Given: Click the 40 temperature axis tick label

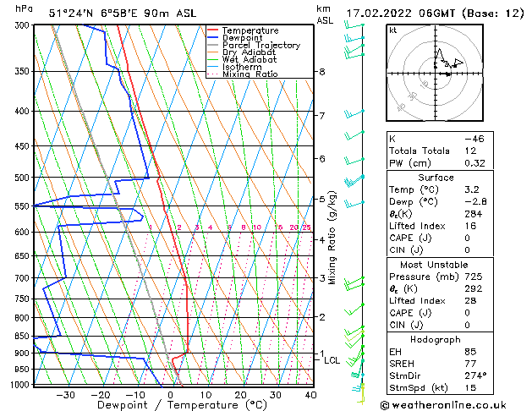Looking at the screenshot, I should pyautogui.click(x=311, y=395).
